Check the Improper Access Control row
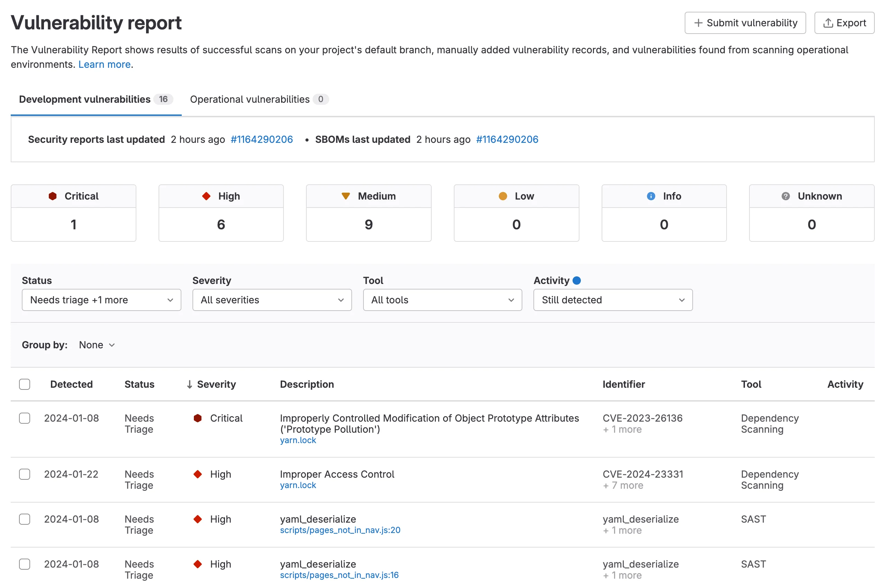Screen dimensions: 891x588 (25, 474)
